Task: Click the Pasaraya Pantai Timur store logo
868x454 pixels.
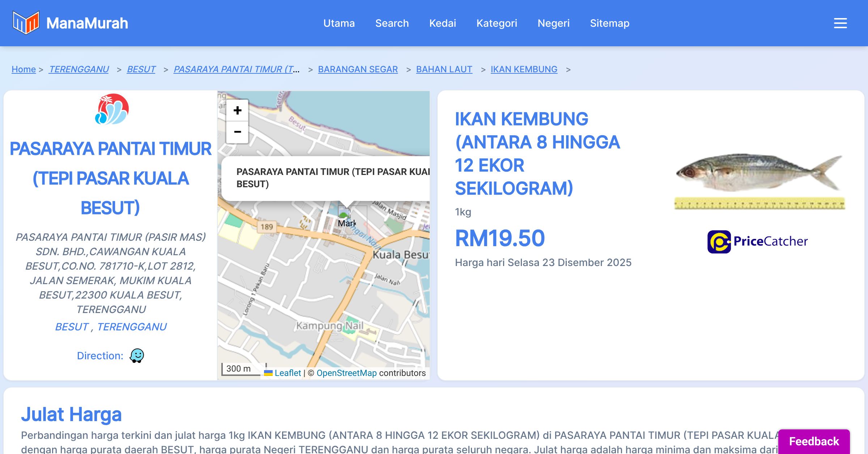Action: (111, 109)
